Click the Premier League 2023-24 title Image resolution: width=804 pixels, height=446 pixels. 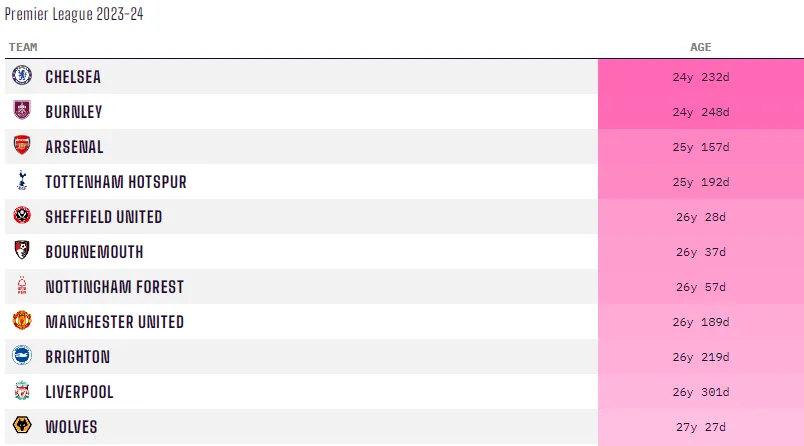[74, 16]
